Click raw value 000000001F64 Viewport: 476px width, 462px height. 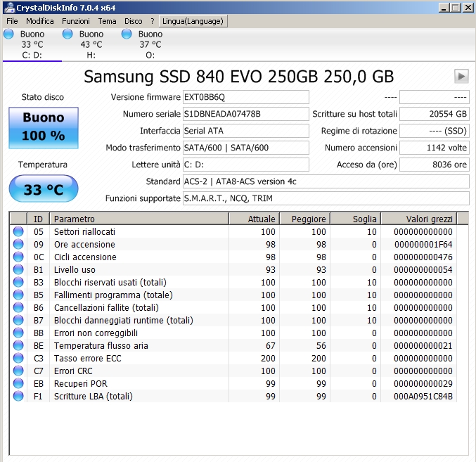(x=423, y=244)
